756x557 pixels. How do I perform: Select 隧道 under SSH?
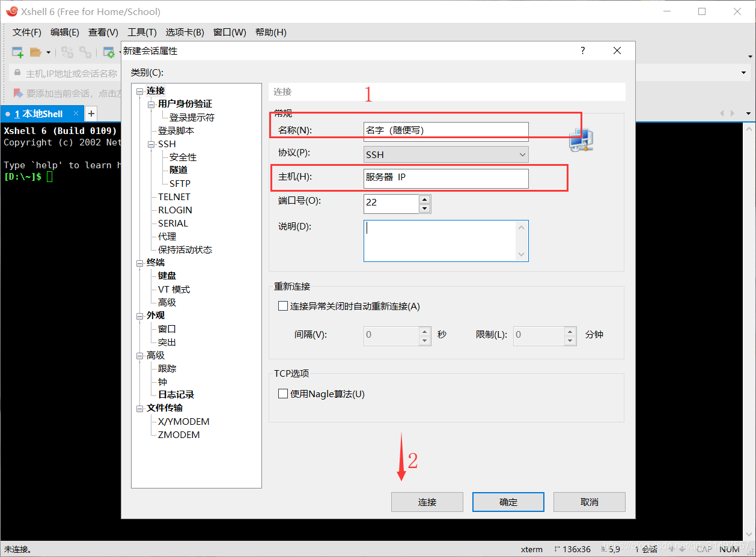pos(178,171)
